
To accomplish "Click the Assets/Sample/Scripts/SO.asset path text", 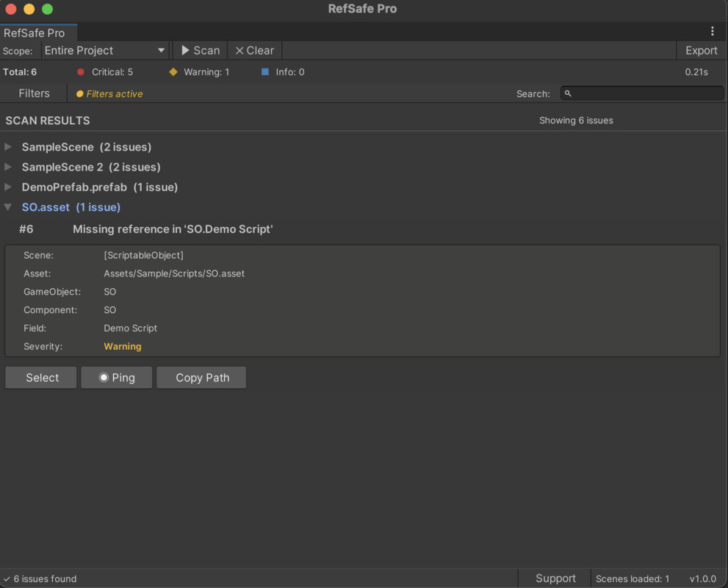I will click(174, 273).
